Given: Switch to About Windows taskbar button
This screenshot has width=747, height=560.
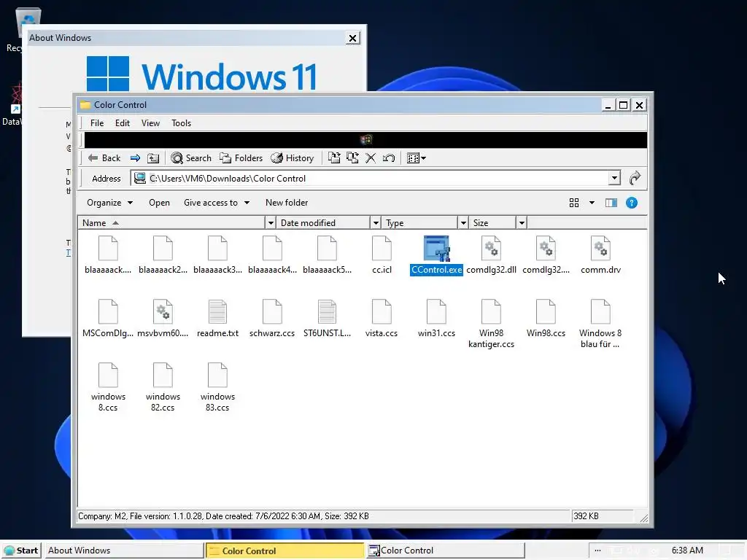Looking at the screenshot, I should click(124, 551).
